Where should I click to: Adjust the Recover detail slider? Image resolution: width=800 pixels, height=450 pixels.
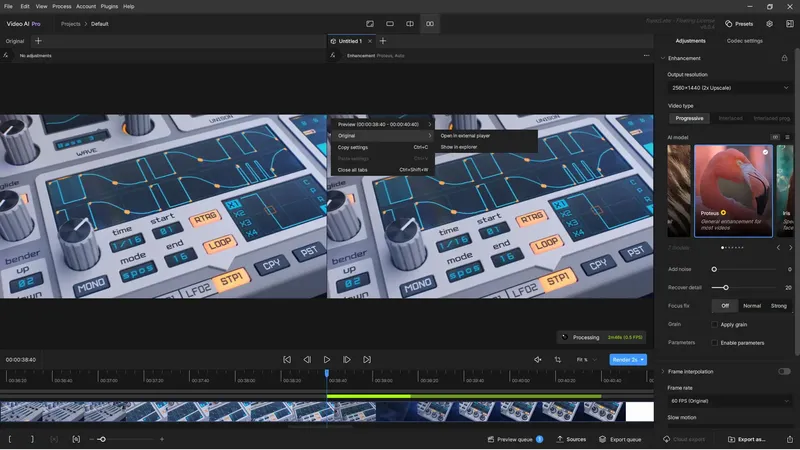[x=726, y=288]
